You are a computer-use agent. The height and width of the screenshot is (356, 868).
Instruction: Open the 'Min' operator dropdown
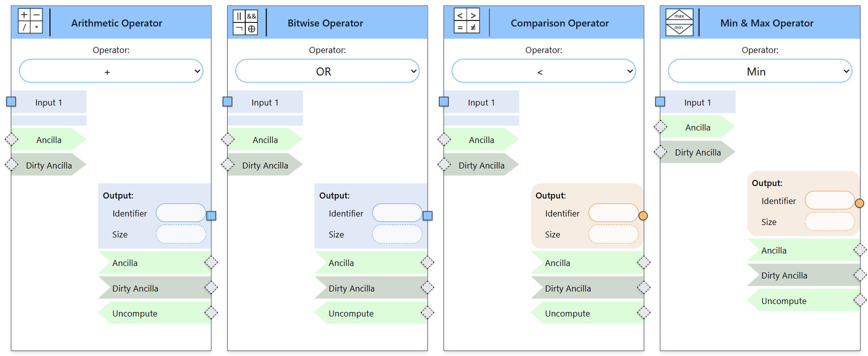(x=760, y=71)
